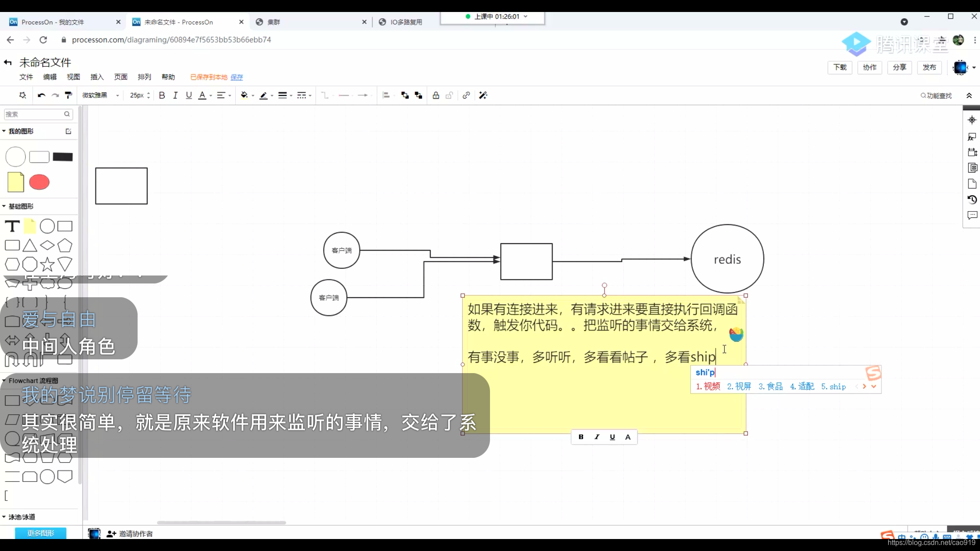Screen dimensions: 980x551
Task: Insert a hyperlink with the link icon
Action: click(x=466, y=95)
